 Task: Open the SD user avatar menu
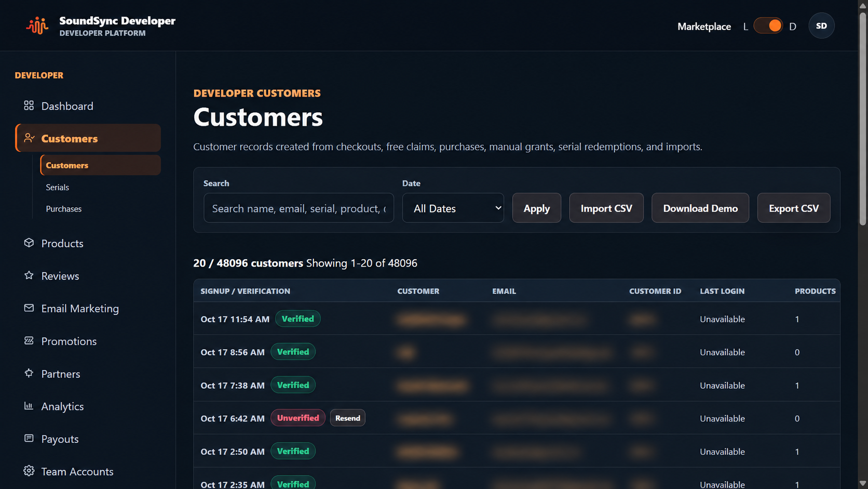click(821, 26)
